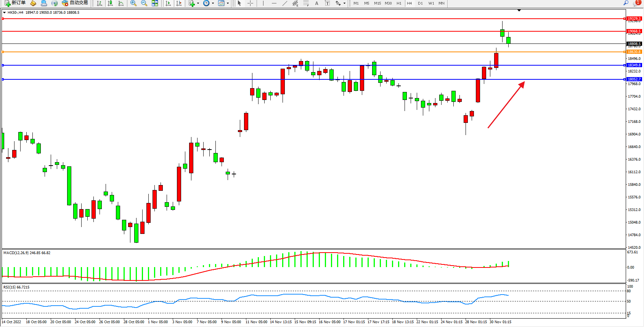Viewport: 644px width, 327px height.
Task: Open the periodicity clock dropdown arrow
Action: tap(213, 3)
